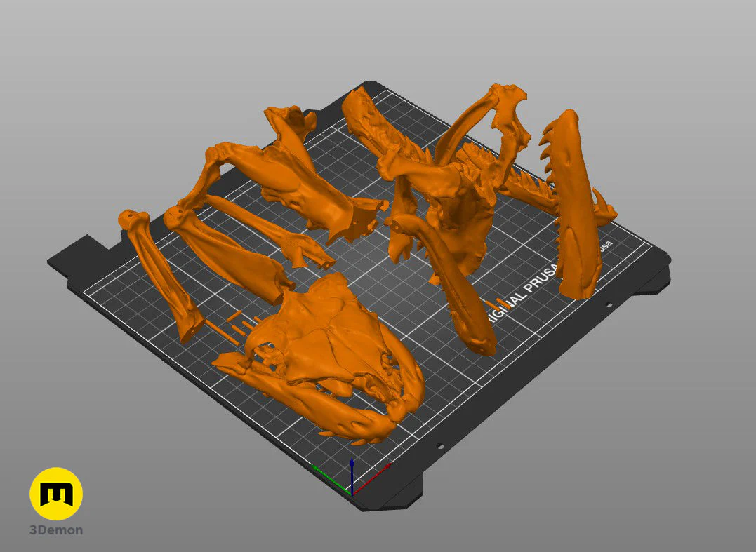
Task: Select the leftmost long bone model
Action: coord(158,274)
